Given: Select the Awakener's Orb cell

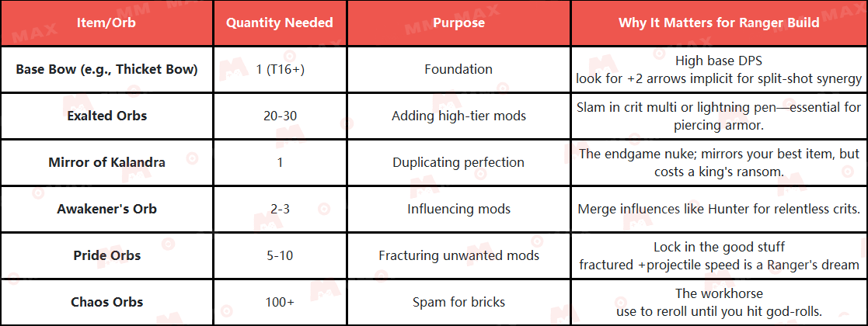Looking at the screenshot, I should [x=106, y=209].
